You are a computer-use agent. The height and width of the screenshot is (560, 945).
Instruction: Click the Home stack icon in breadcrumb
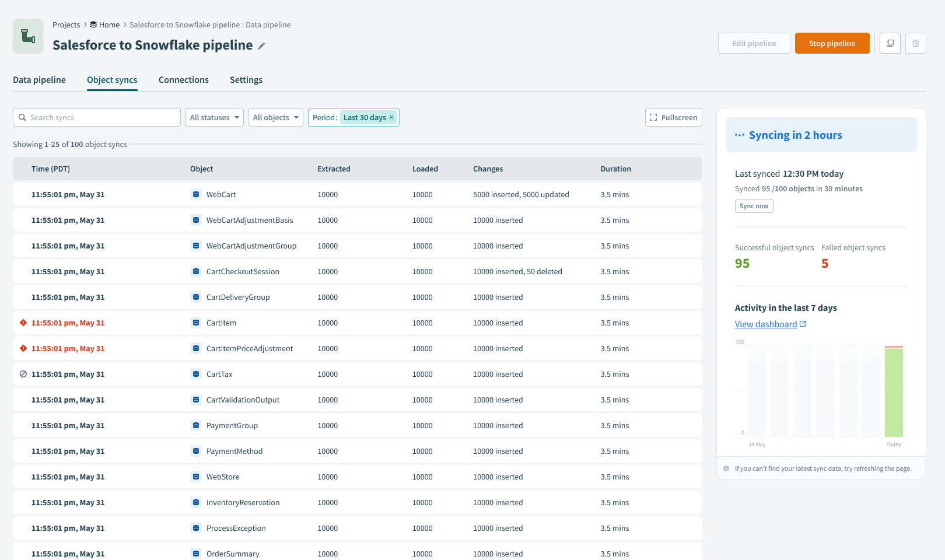coord(93,24)
